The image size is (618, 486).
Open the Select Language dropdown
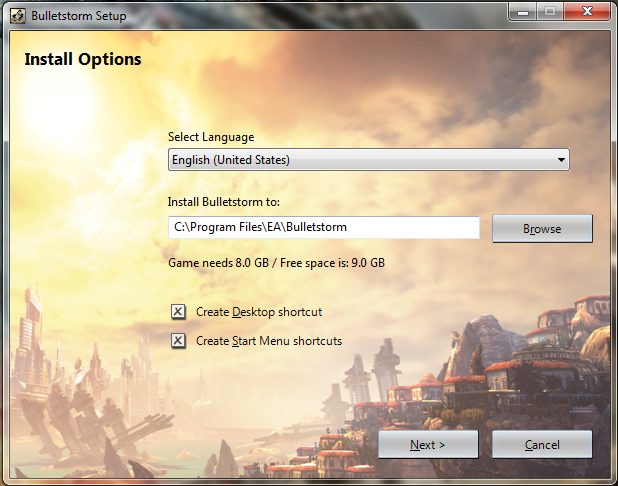369,160
